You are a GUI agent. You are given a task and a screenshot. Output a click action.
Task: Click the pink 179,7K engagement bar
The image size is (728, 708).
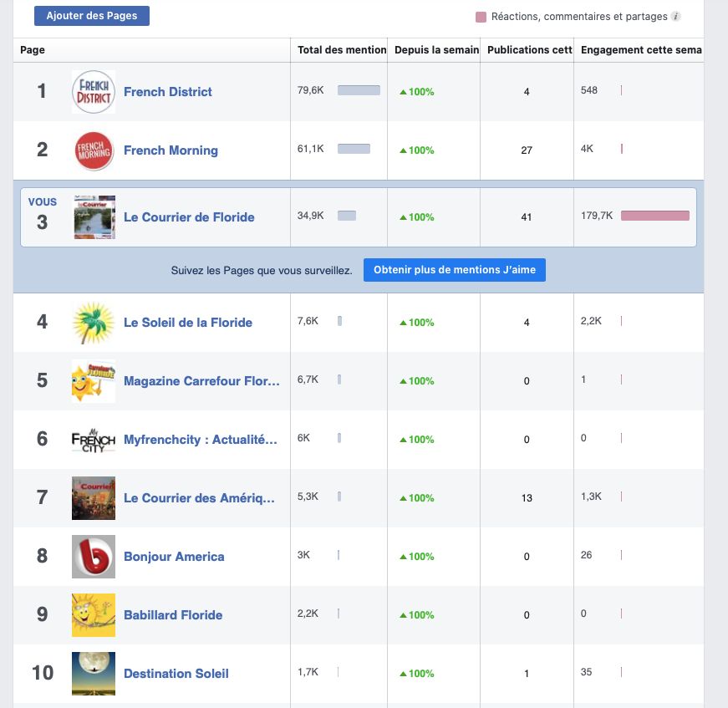[655, 216]
